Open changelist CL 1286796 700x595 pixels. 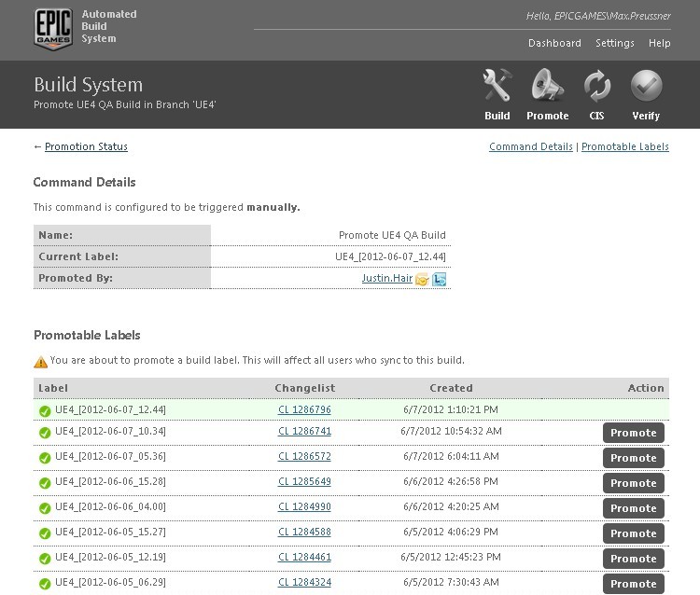coord(304,409)
